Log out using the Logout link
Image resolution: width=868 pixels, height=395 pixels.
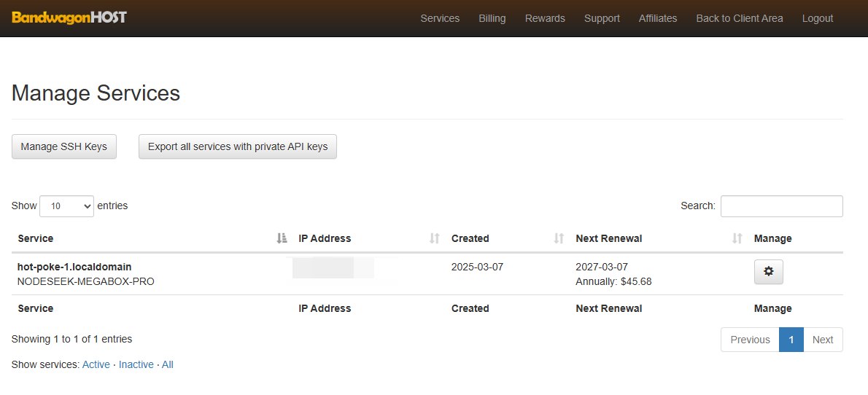[817, 18]
